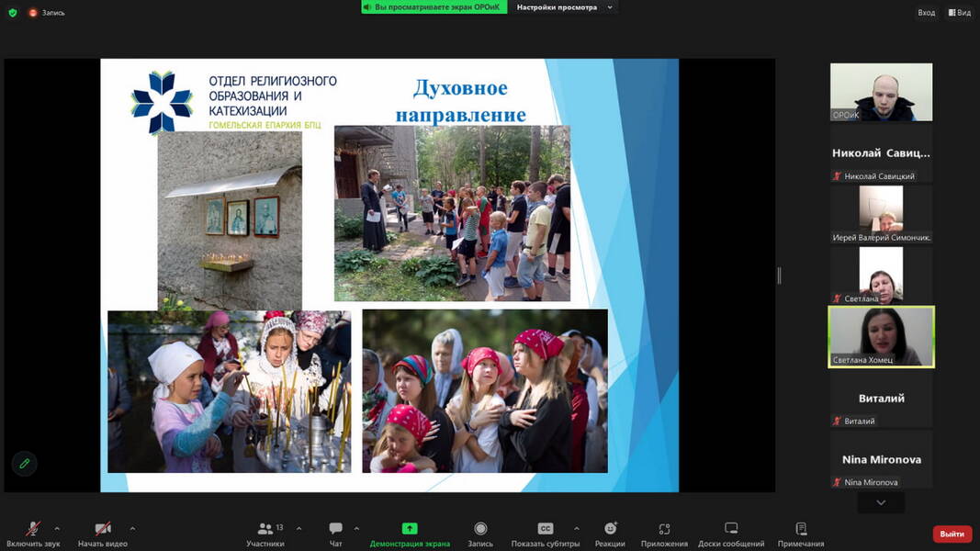Start recording with the Запись button

click(480, 534)
